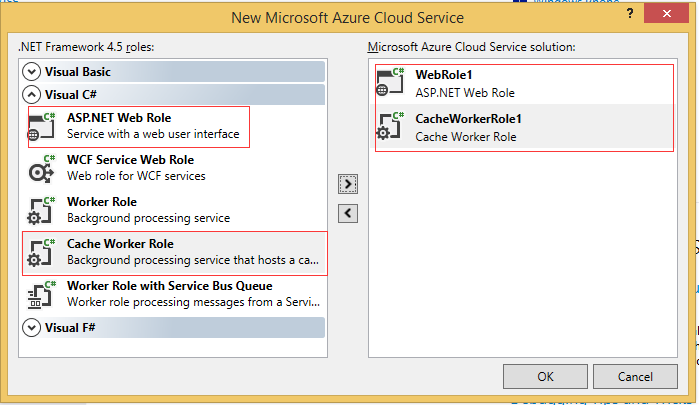Click the 'Visual Basic' header label

tap(78, 72)
